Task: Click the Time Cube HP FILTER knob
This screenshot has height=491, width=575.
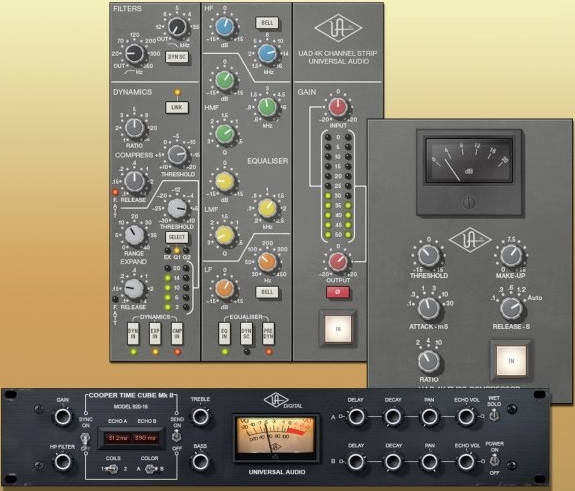Action: (x=62, y=462)
